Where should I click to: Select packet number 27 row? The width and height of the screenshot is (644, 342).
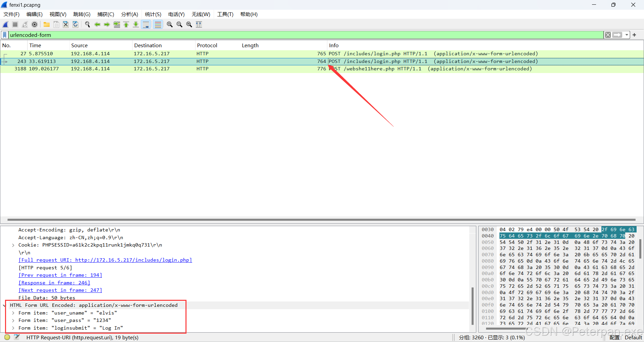point(322,54)
